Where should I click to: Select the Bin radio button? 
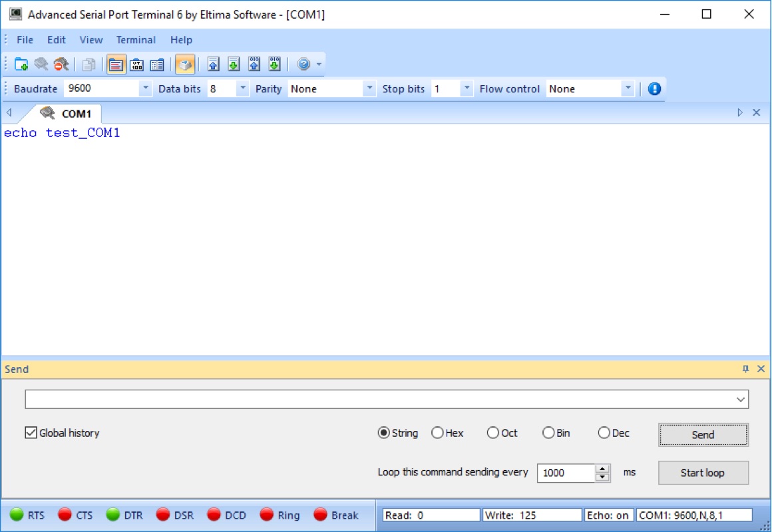tap(548, 433)
